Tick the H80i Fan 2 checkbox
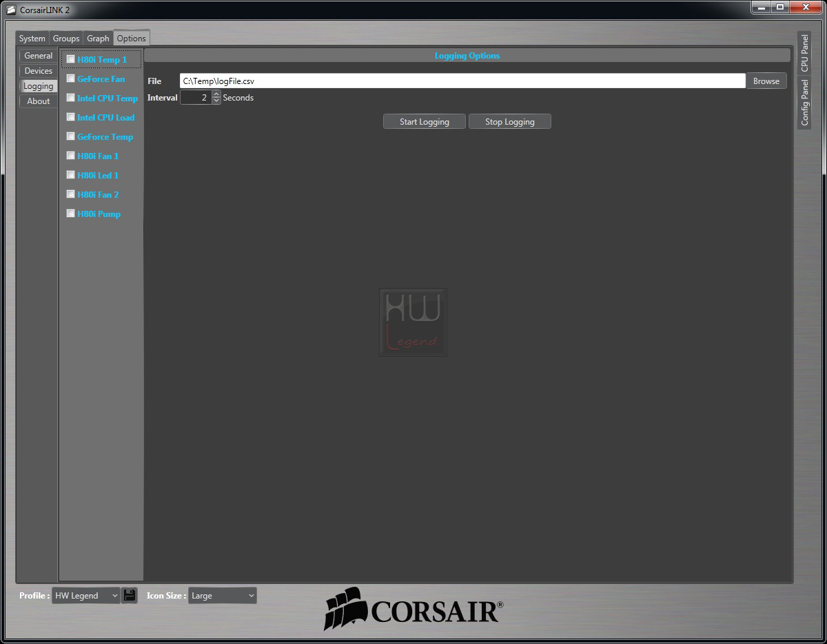 [70, 194]
